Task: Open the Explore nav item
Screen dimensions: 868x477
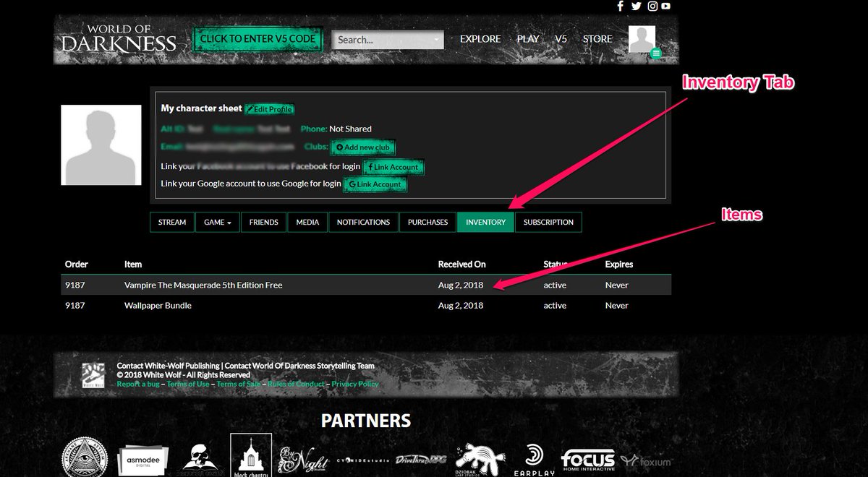Action: [x=480, y=39]
